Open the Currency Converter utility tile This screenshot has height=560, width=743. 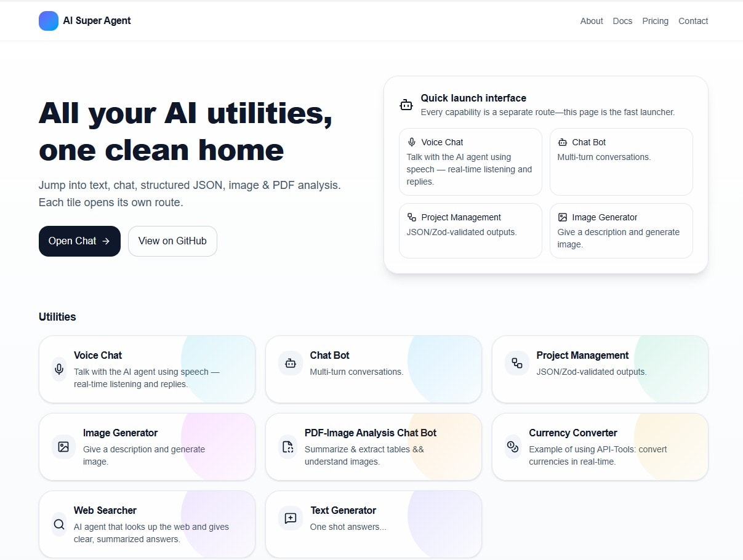600,447
